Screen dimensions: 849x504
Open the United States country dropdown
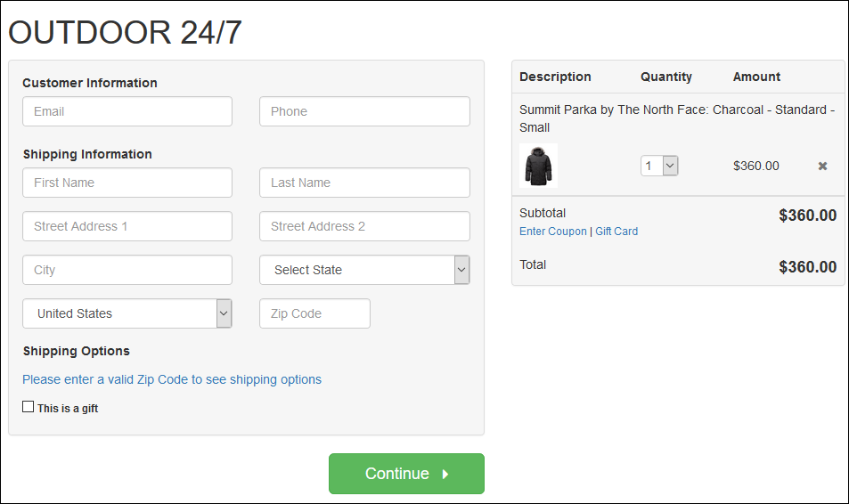tap(127, 313)
